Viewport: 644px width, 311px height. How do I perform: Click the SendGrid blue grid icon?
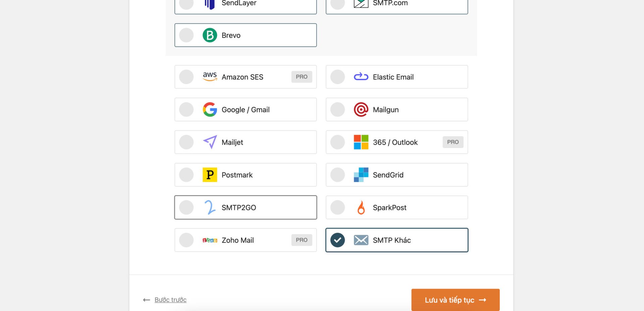click(361, 175)
